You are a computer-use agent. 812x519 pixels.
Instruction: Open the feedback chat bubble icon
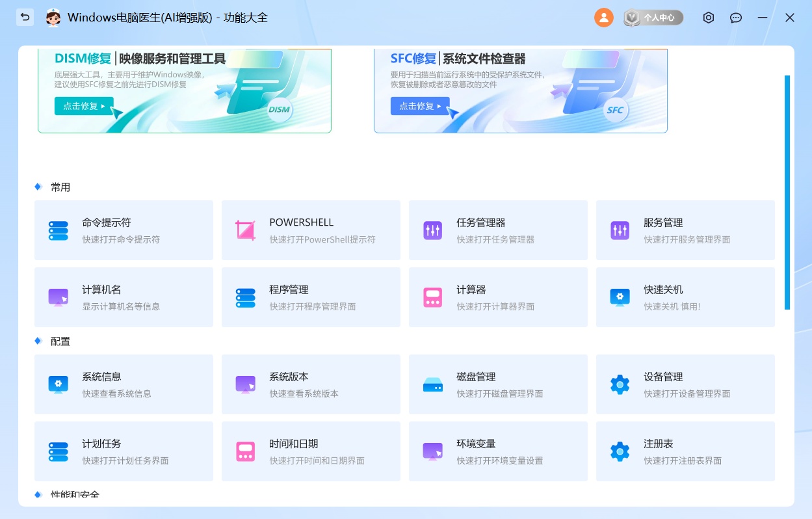pos(736,18)
